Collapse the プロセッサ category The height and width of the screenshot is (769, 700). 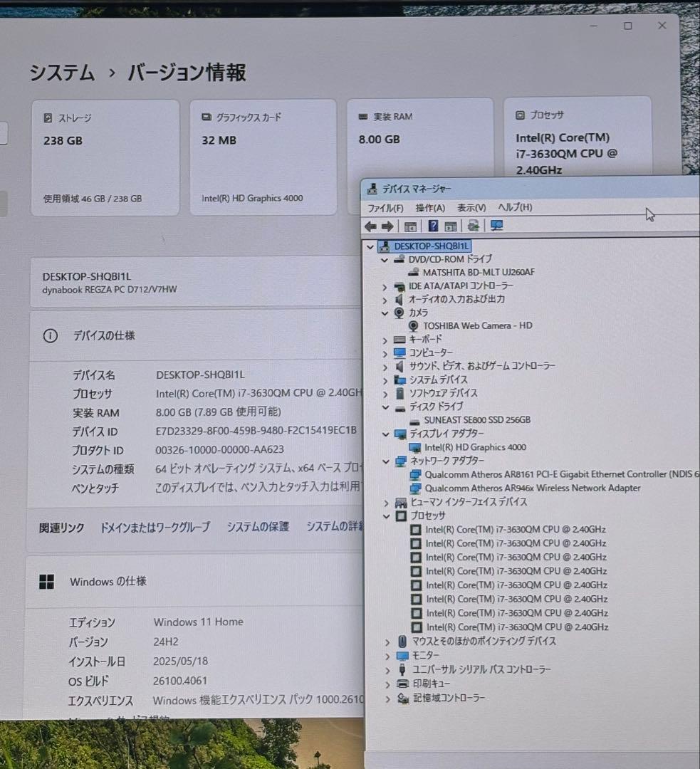point(385,516)
